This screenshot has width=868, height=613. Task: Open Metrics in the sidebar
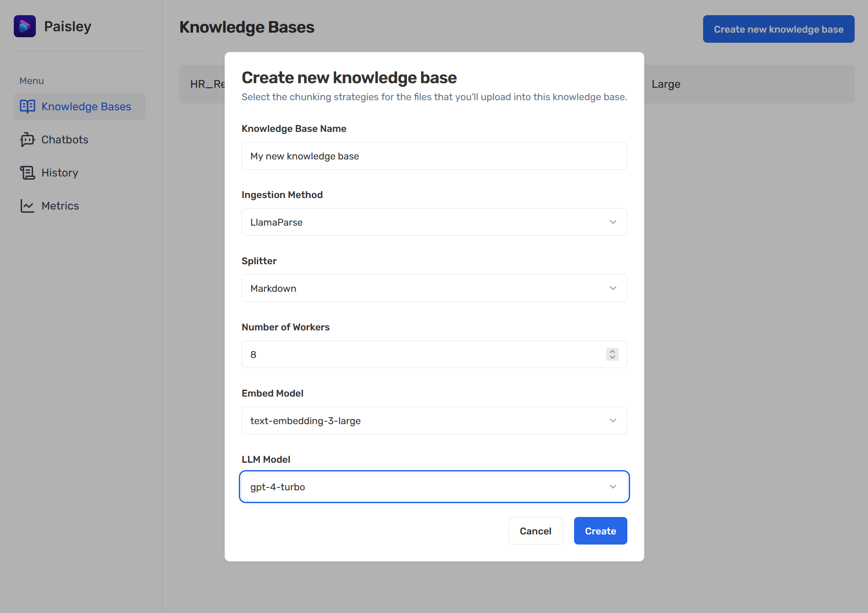tap(79, 206)
